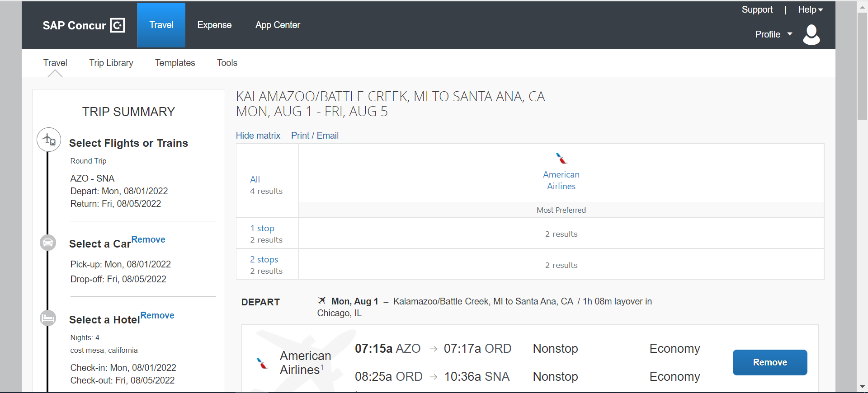Click the page vertical scrollbar thumb

[x=862, y=65]
